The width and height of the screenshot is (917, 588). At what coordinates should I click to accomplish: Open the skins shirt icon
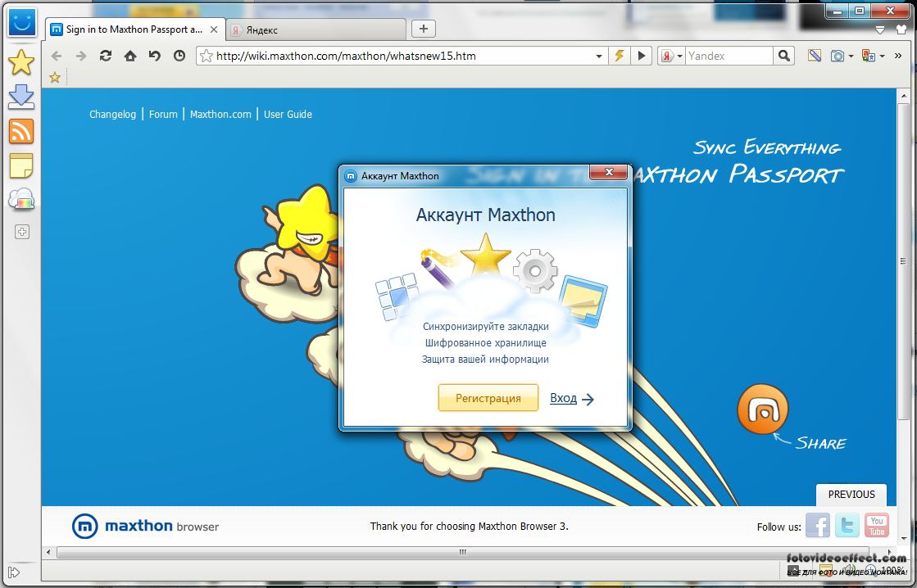901,29
